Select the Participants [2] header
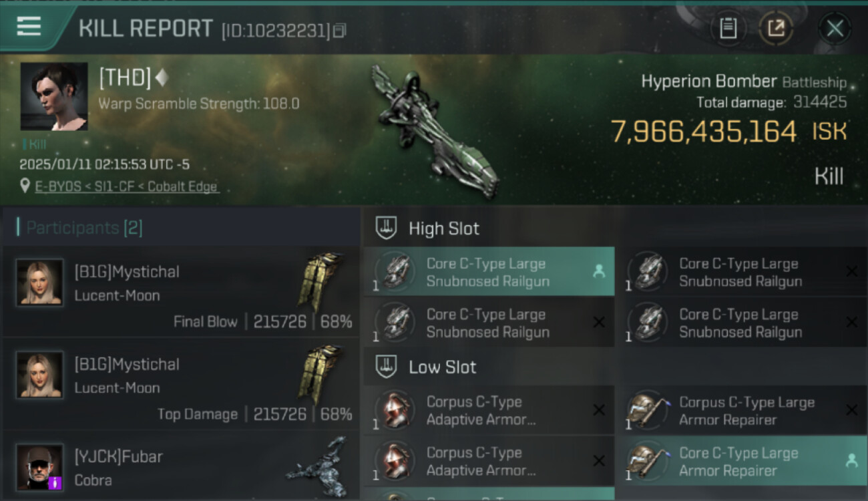 click(84, 228)
